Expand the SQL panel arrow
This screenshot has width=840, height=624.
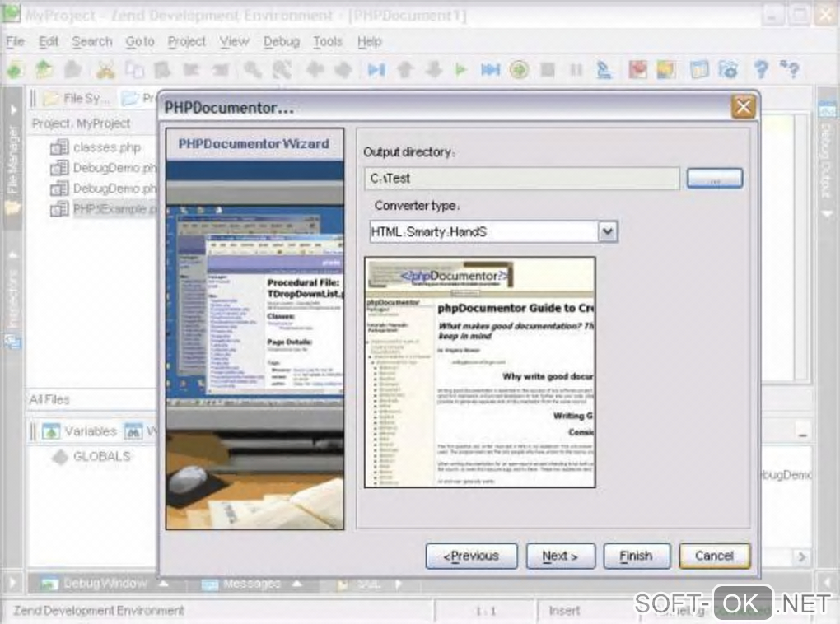tap(398, 584)
